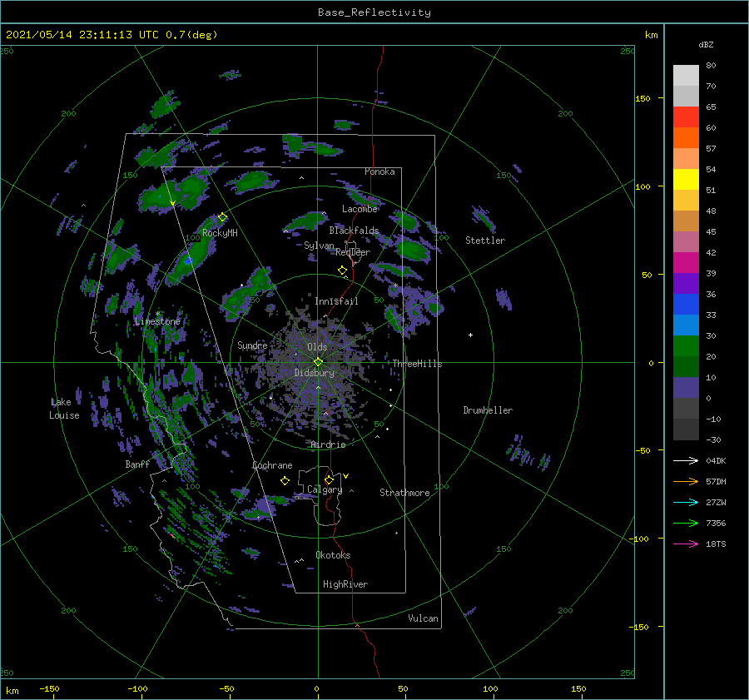
Task: Click the cyan 27ZW arrow in the legend
Action: click(x=686, y=502)
